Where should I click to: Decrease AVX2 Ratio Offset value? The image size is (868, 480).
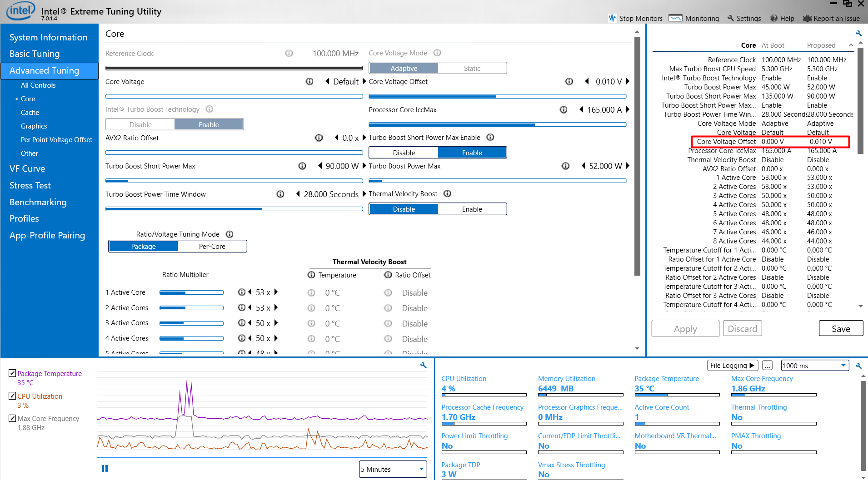(x=336, y=138)
